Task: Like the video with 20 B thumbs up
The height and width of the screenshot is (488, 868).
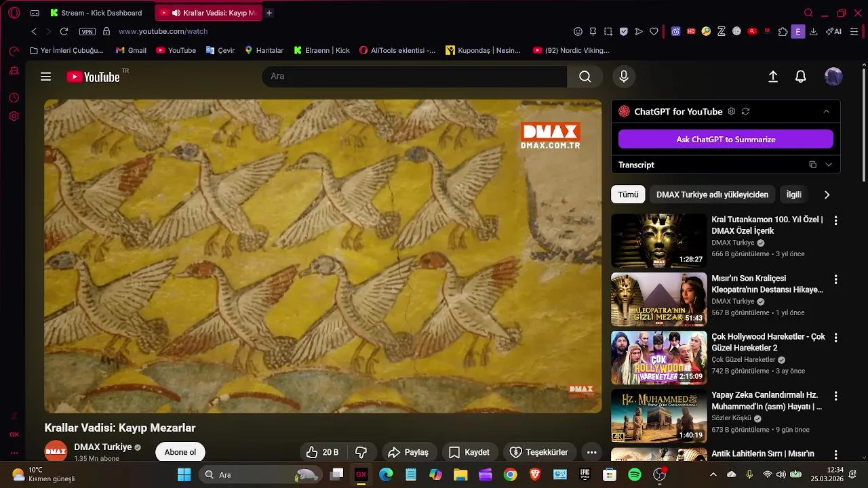Action: coord(322,452)
